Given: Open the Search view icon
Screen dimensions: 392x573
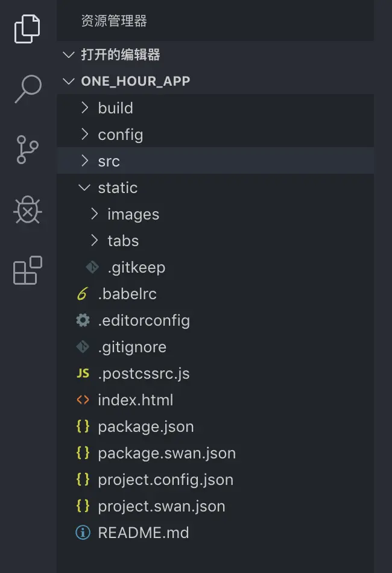Looking at the screenshot, I should pos(28,89).
